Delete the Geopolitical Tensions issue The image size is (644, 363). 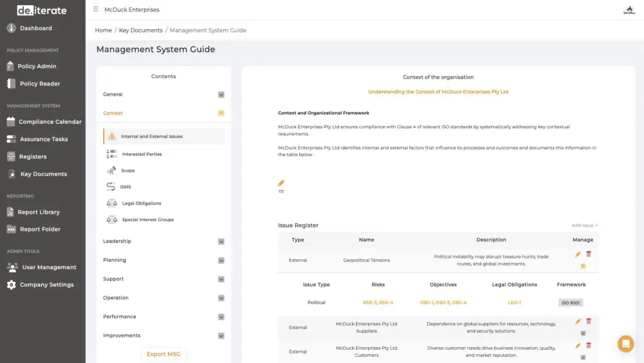point(589,254)
